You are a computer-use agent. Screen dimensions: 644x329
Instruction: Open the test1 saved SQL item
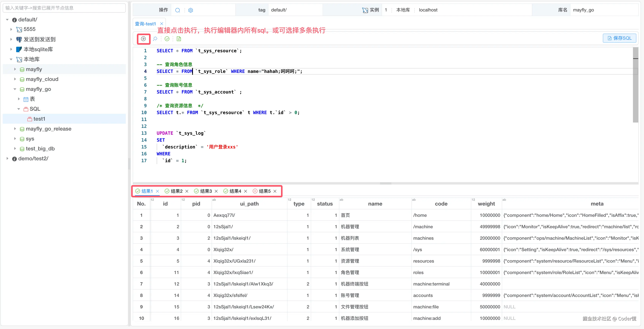click(x=39, y=119)
